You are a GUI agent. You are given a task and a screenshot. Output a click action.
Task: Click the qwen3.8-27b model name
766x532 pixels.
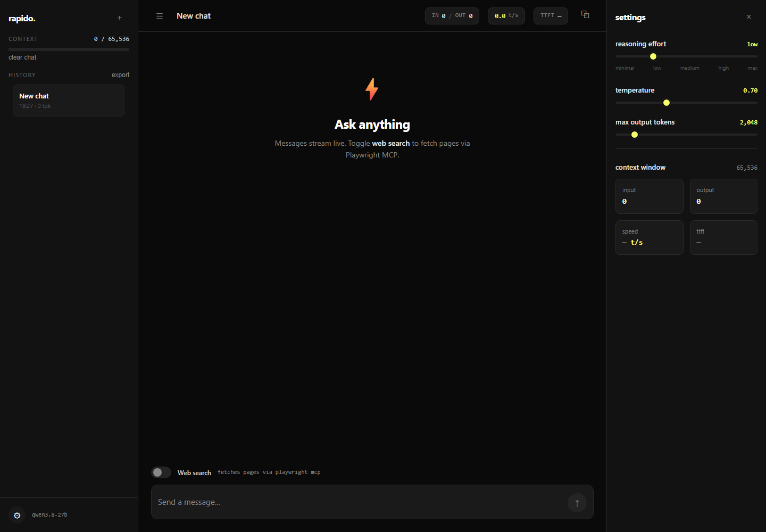coord(49,515)
